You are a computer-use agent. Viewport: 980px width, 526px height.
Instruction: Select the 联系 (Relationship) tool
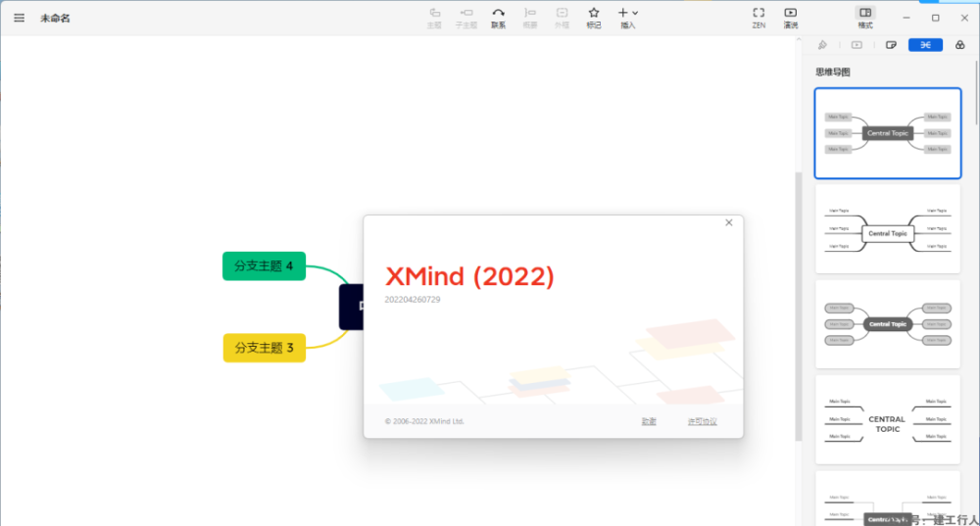[x=498, y=18]
